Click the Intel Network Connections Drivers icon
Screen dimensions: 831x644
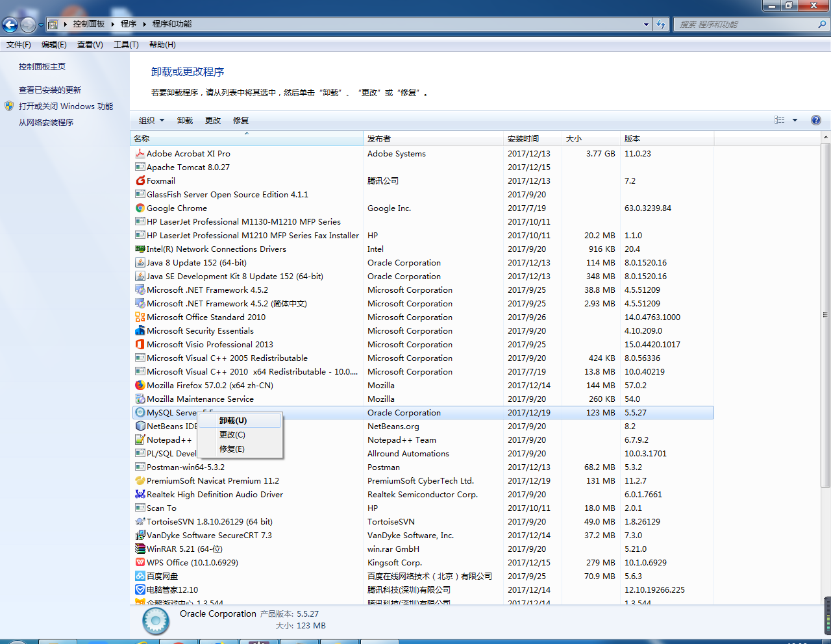point(140,249)
